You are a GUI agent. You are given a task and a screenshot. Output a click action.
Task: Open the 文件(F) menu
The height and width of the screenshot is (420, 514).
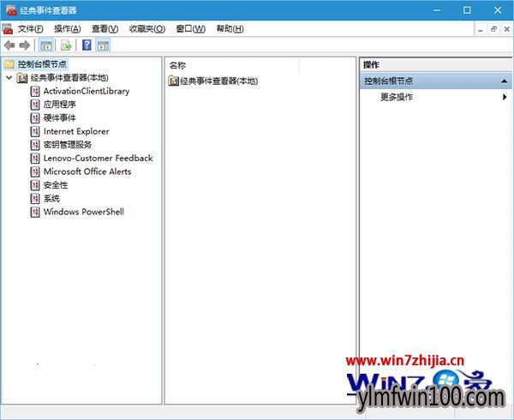point(30,29)
